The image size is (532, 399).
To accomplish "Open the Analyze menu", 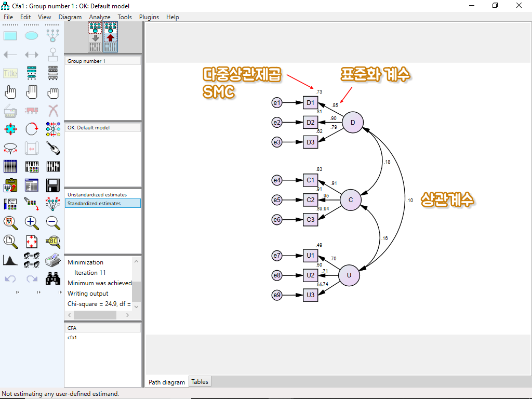I will point(100,17).
